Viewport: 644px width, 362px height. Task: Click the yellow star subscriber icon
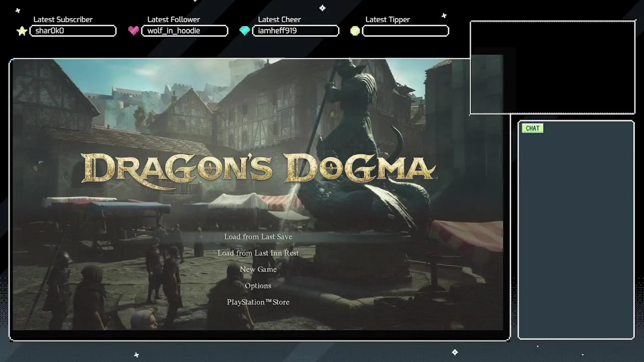(x=22, y=31)
